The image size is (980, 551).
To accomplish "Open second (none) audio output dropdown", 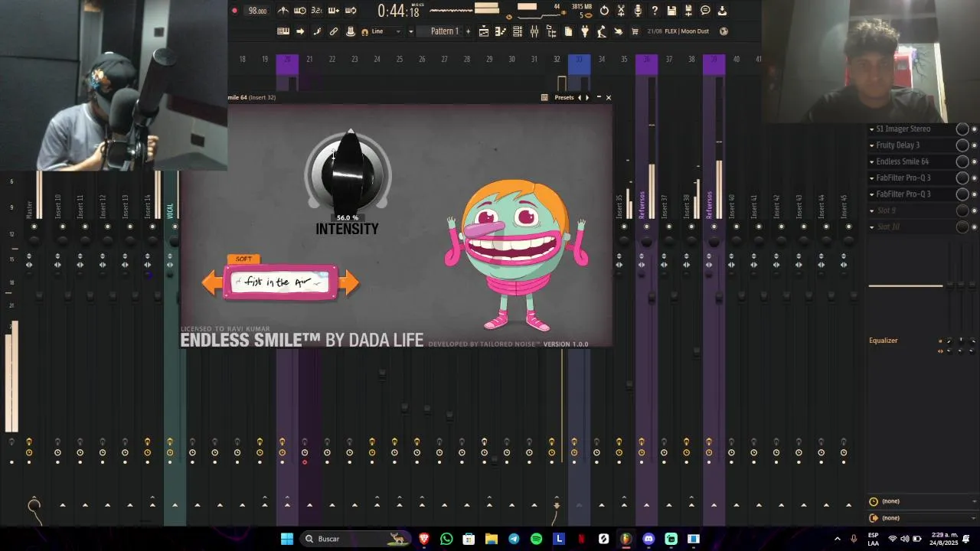I will click(924, 518).
